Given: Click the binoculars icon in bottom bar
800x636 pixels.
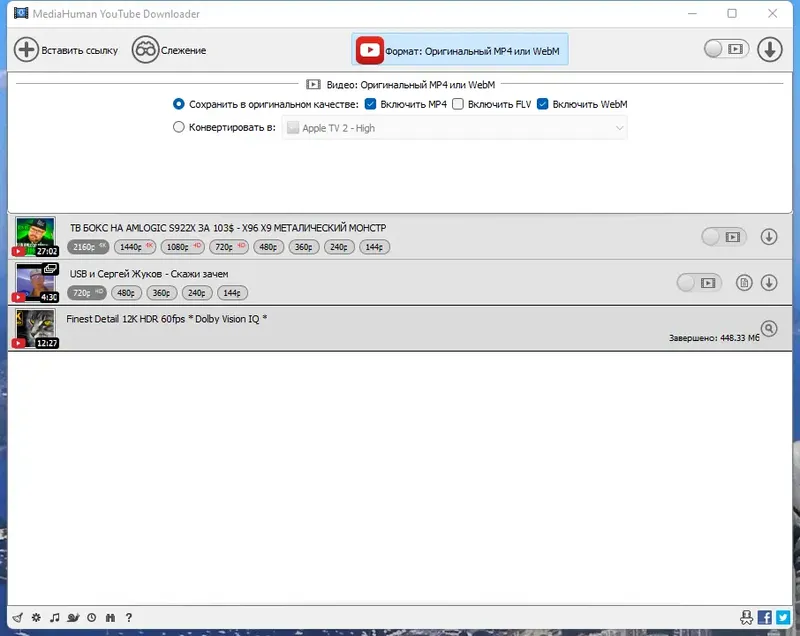Looking at the screenshot, I should (110, 618).
